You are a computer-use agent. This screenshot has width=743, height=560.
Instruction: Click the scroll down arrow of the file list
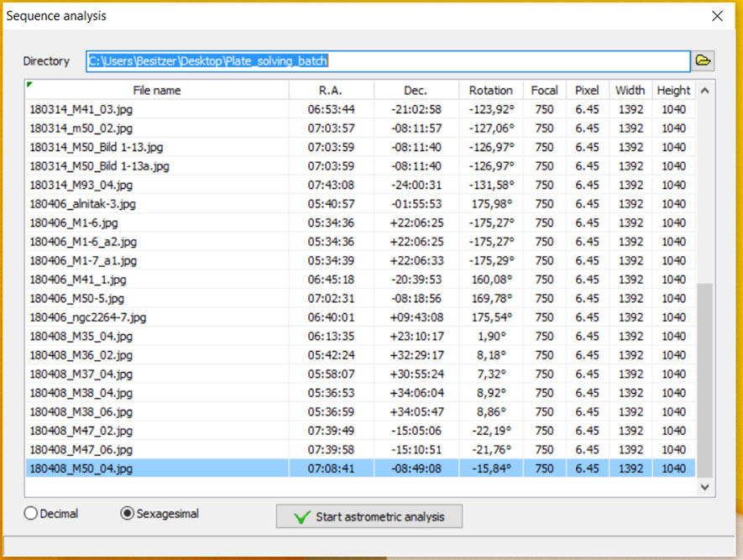click(x=704, y=487)
